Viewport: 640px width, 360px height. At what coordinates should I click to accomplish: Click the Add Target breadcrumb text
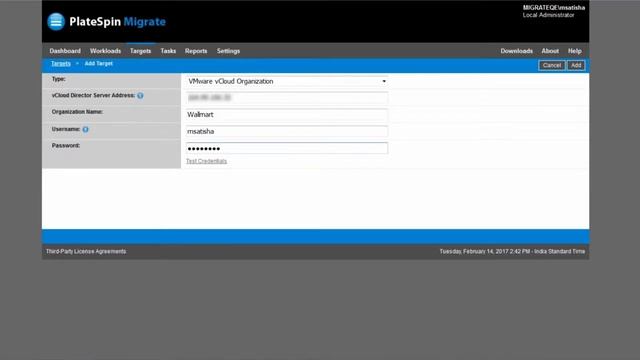coord(99,64)
